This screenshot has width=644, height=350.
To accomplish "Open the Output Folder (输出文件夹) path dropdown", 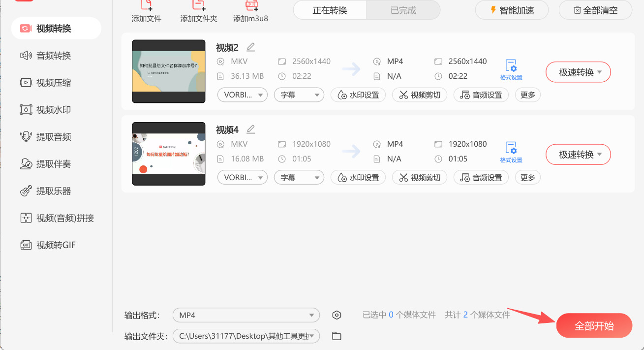I will point(246,336).
